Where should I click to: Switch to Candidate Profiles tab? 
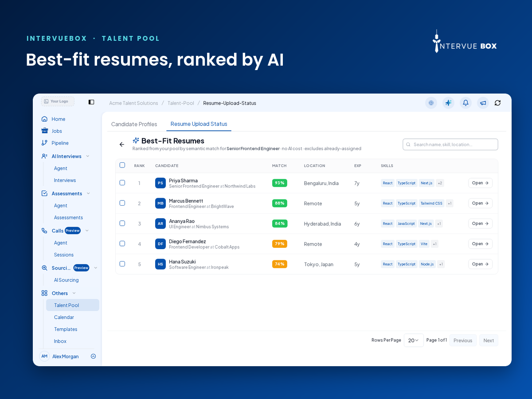pyautogui.click(x=134, y=124)
